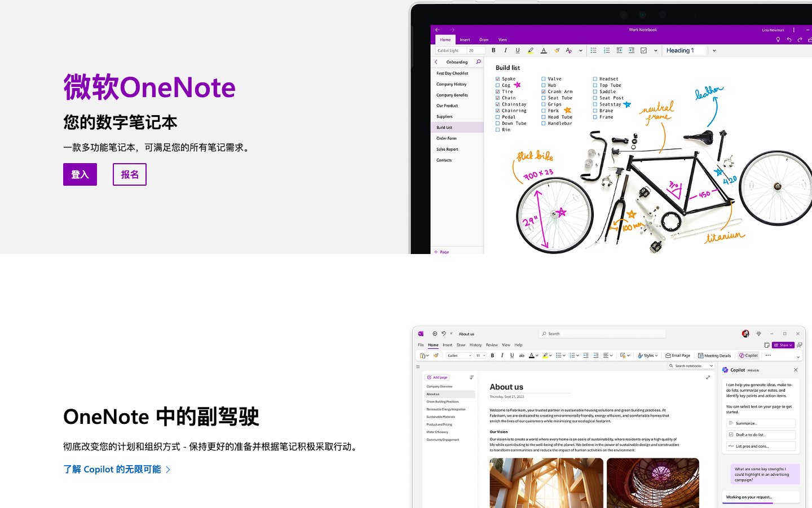Click the lightbulb icon in the purple title bar

click(x=778, y=40)
